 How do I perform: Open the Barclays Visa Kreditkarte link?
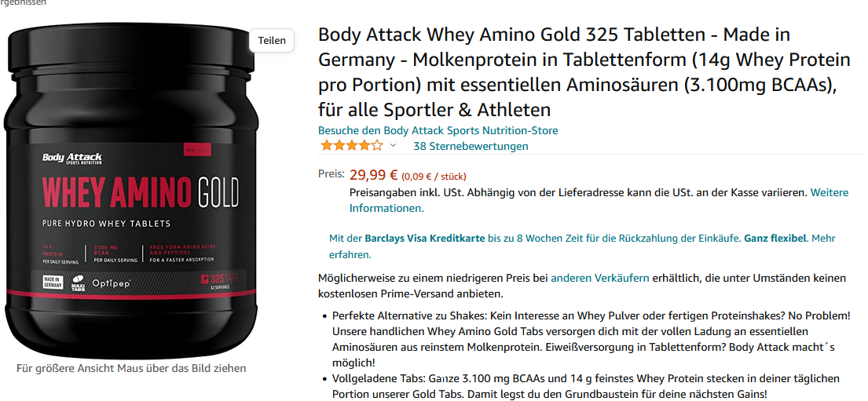coord(425,239)
